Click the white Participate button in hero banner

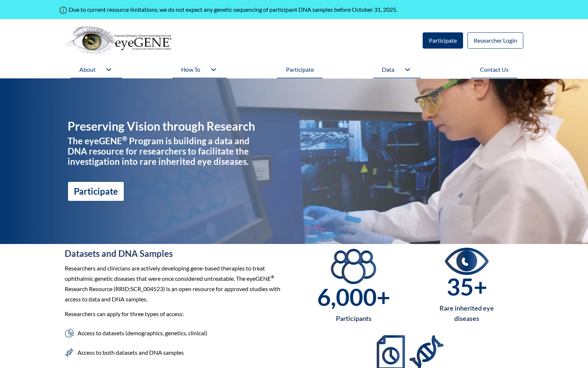pyautogui.click(x=96, y=191)
